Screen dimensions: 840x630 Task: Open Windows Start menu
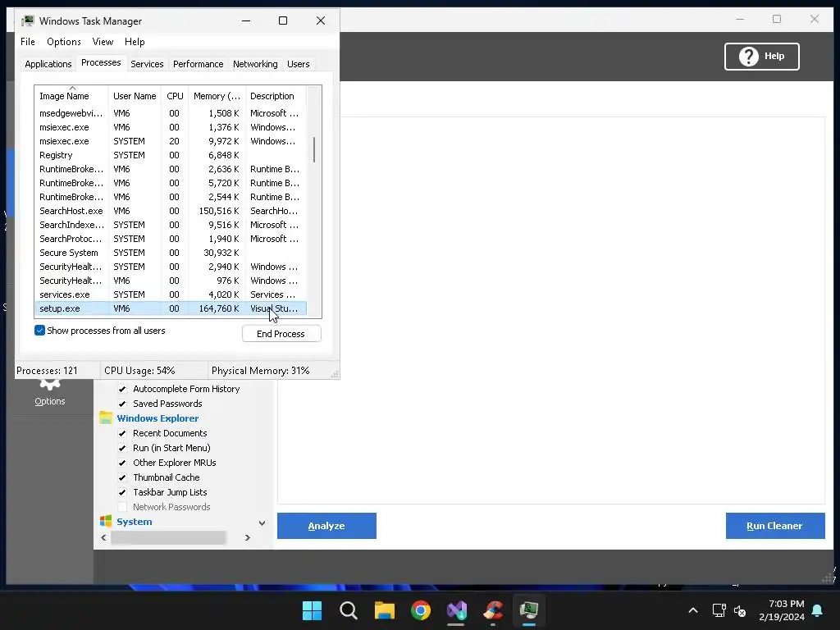pyautogui.click(x=312, y=610)
